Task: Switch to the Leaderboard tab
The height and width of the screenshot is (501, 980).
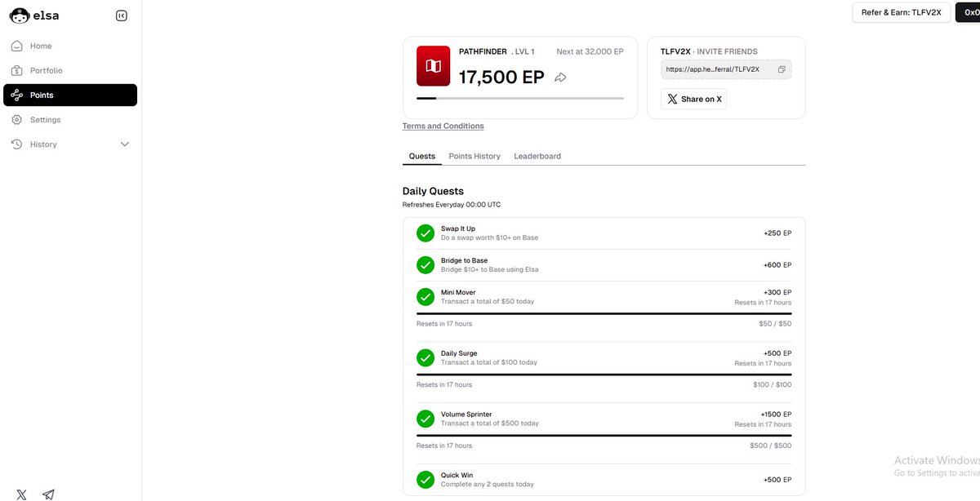Action: pos(537,156)
